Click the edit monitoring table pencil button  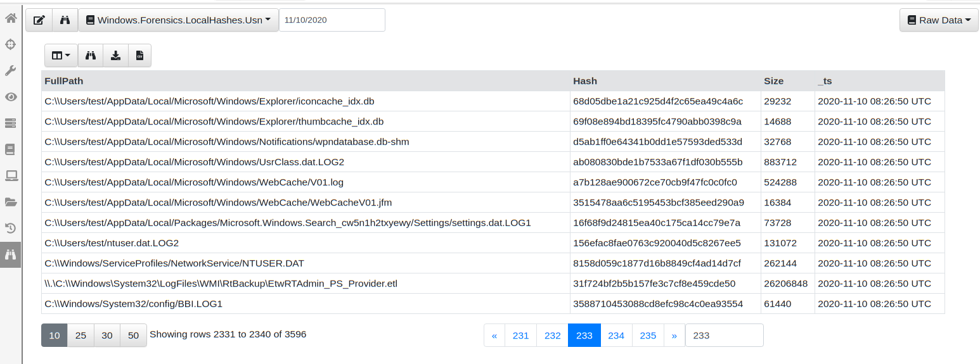tap(39, 20)
